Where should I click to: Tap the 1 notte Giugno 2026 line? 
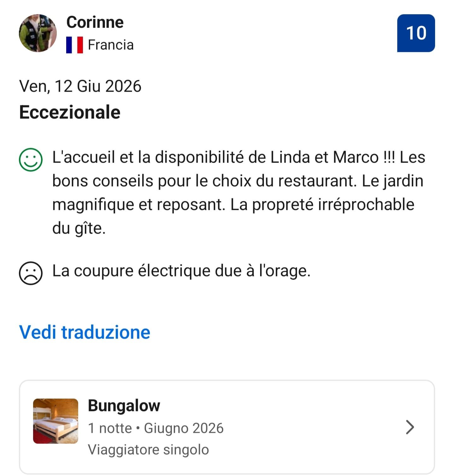point(156,428)
